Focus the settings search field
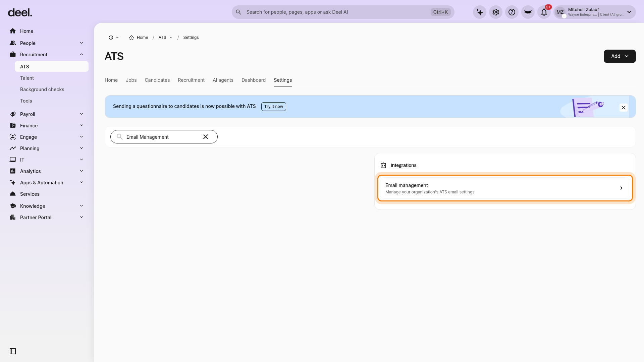The height and width of the screenshot is (362, 644). (x=164, y=137)
